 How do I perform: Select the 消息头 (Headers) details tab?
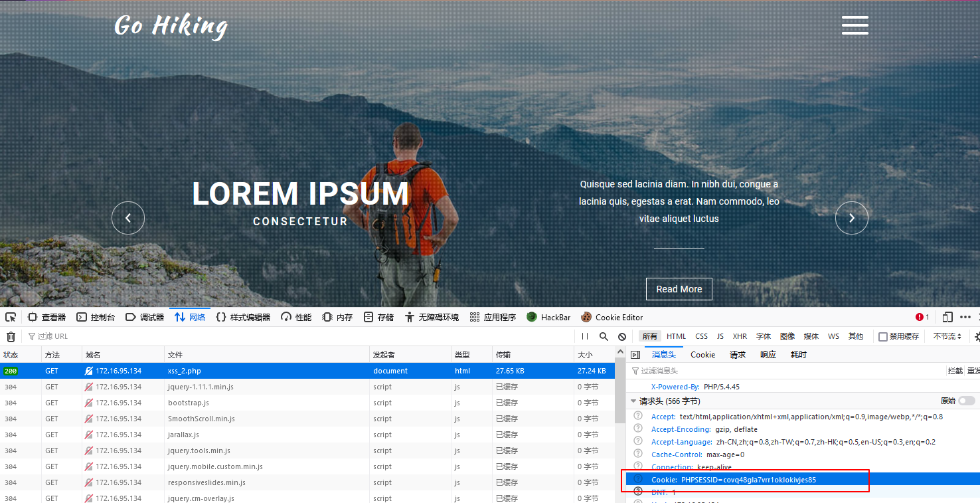coord(663,355)
